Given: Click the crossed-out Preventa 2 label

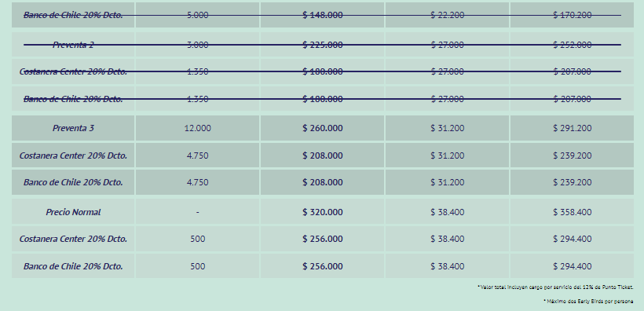Looking at the screenshot, I should 73,45.
